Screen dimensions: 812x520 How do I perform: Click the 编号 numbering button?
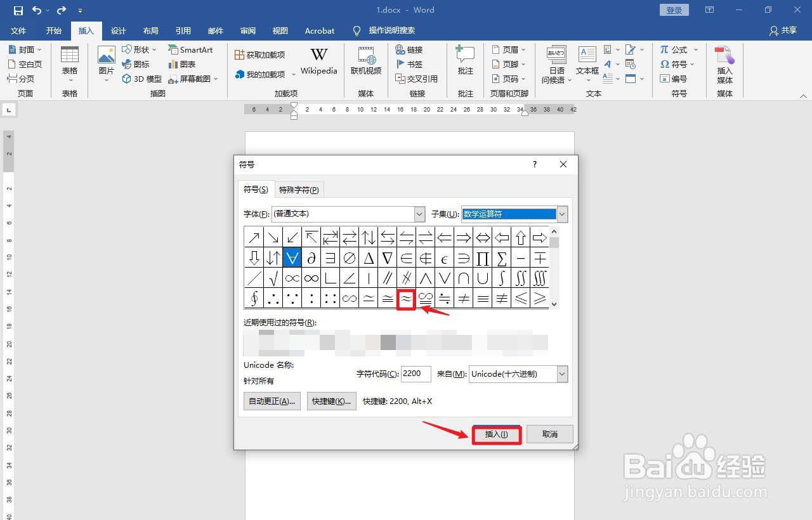[x=674, y=79]
